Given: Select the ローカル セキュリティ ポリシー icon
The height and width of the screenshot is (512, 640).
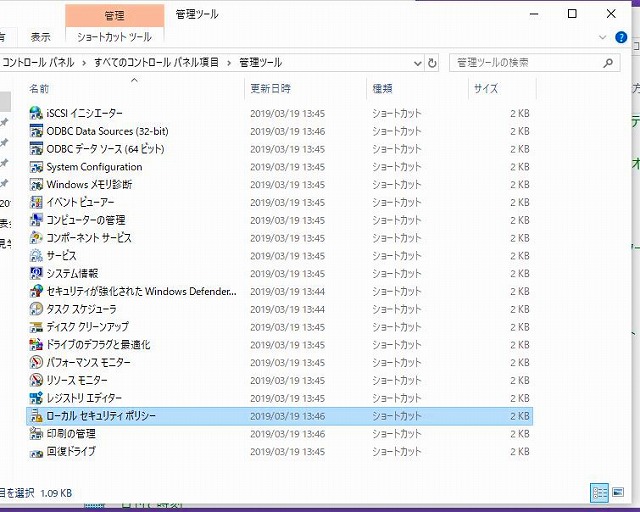Looking at the screenshot, I should (x=36, y=416).
